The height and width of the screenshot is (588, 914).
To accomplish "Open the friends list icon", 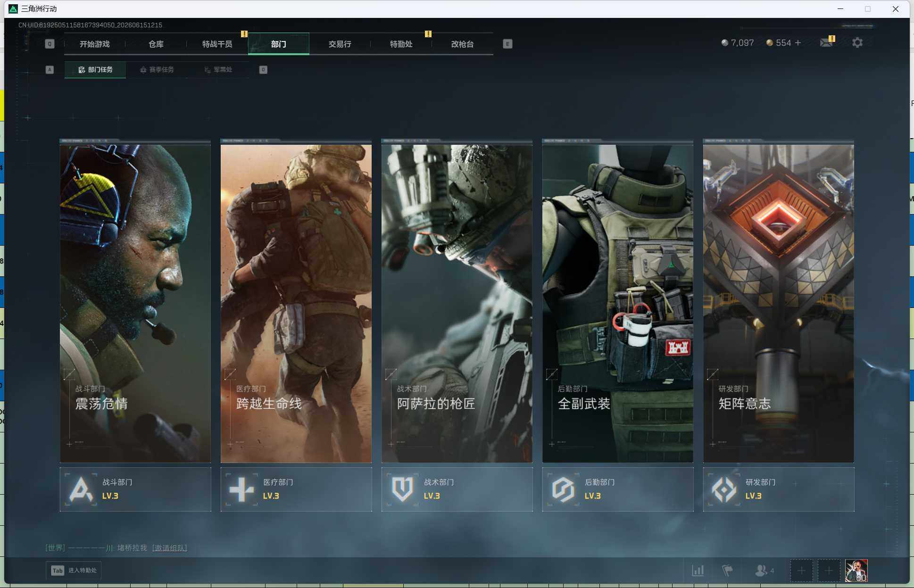I will pyautogui.click(x=761, y=571).
